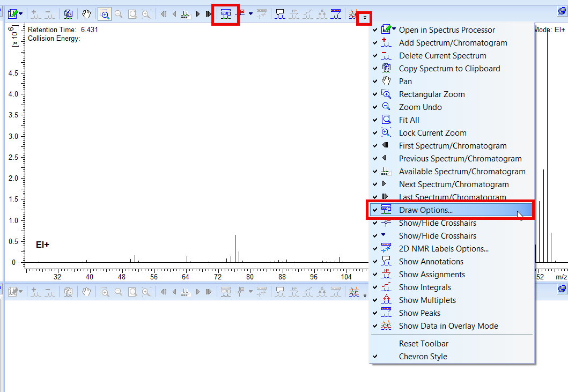
Task: Click Show Data in Overlay Mode icon, top toolbar
Action: click(352, 14)
